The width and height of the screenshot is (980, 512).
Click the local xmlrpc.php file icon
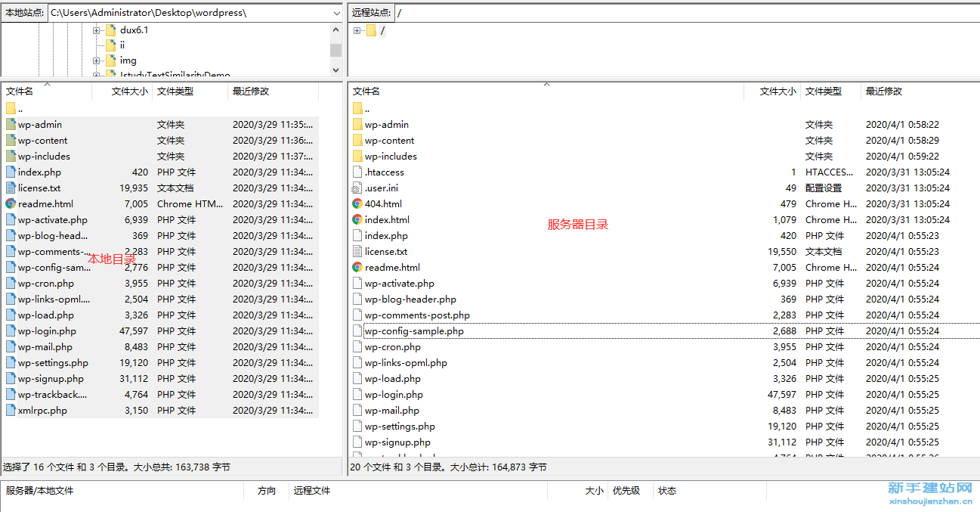11,410
